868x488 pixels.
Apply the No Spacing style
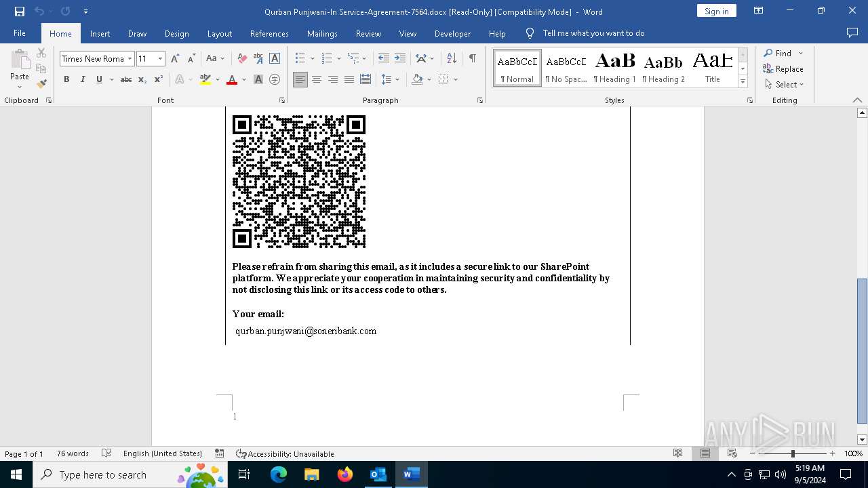[x=566, y=68]
